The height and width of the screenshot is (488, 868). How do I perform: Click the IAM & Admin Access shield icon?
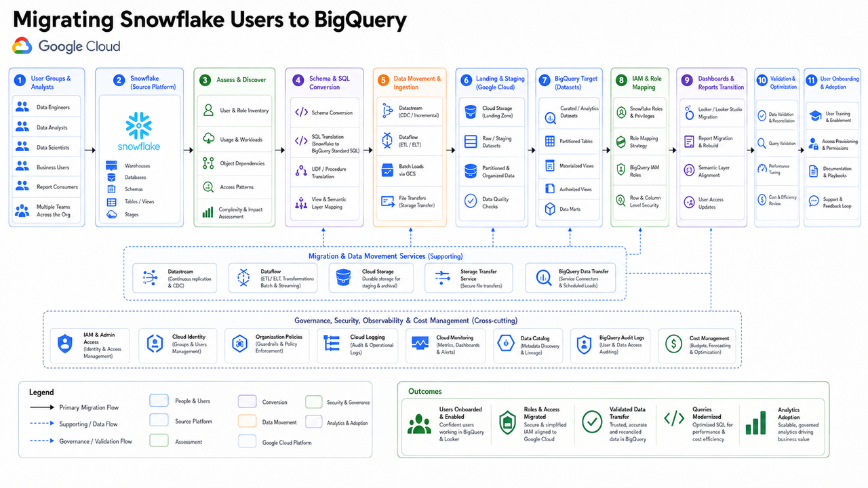pyautogui.click(x=65, y=344)
